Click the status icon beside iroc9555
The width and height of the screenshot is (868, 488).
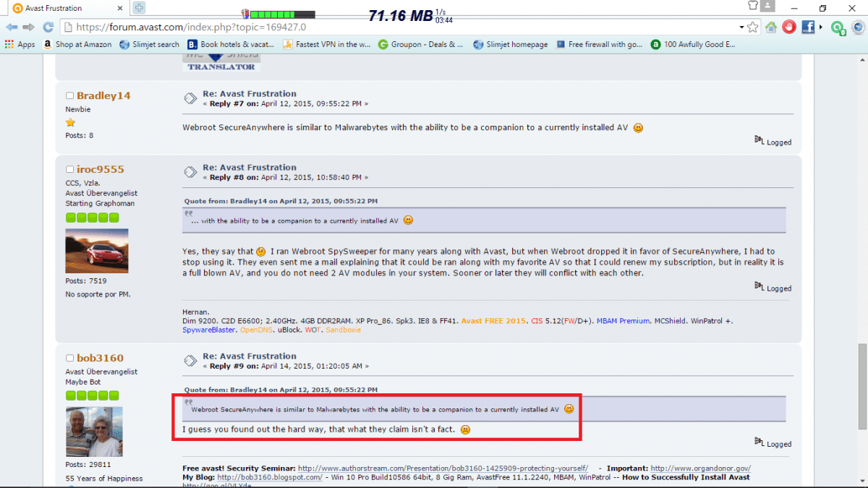[69, 169]
